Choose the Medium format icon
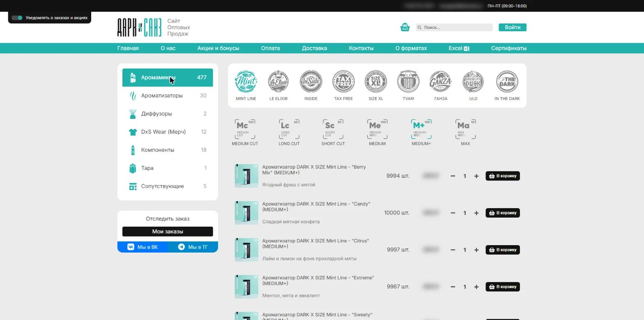Viewport: 644px width, 320px height. (x=377, y=129)
